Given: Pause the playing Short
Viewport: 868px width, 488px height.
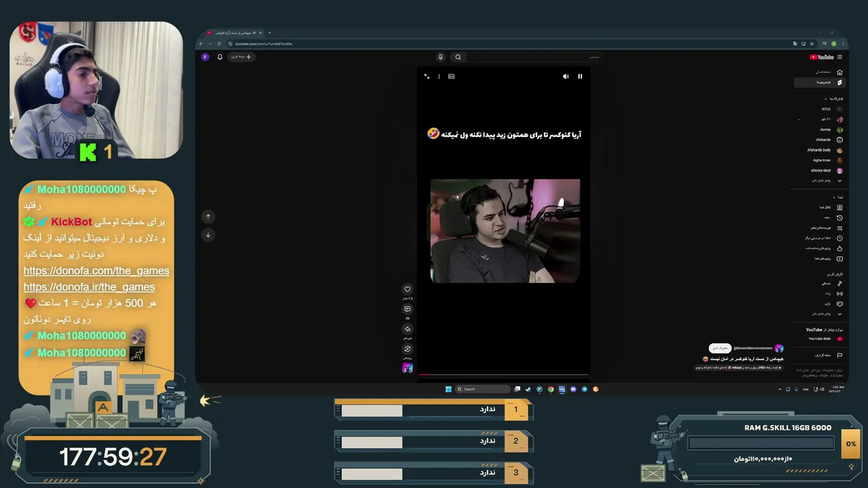Looking at the screenshot, I should click(580, 77).
